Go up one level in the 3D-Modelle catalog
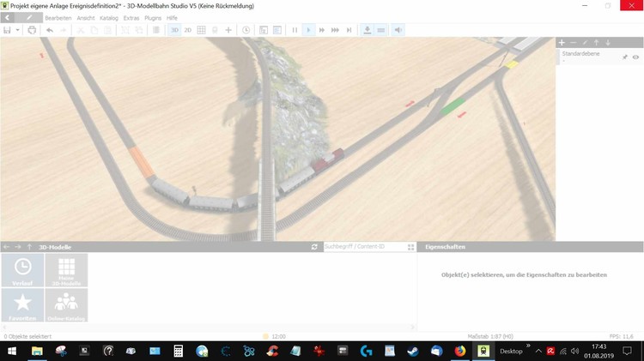This screenshot has height=361, width=644. 29,247
